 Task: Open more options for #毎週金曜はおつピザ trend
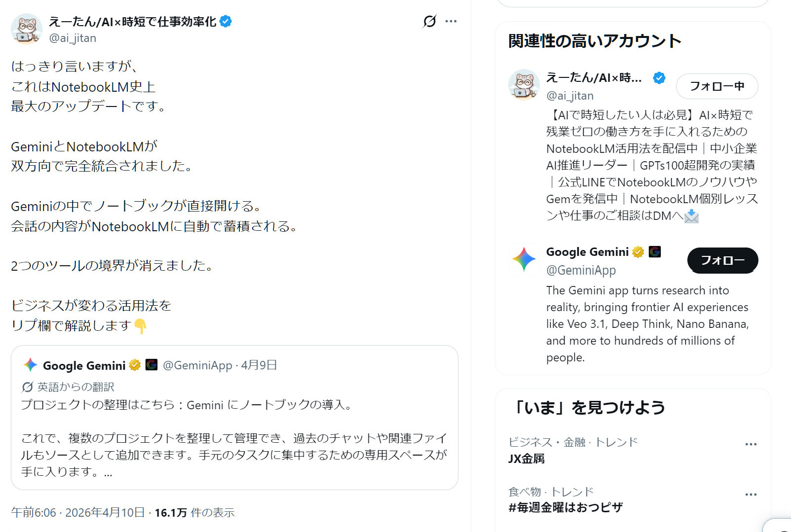(751, 495)
